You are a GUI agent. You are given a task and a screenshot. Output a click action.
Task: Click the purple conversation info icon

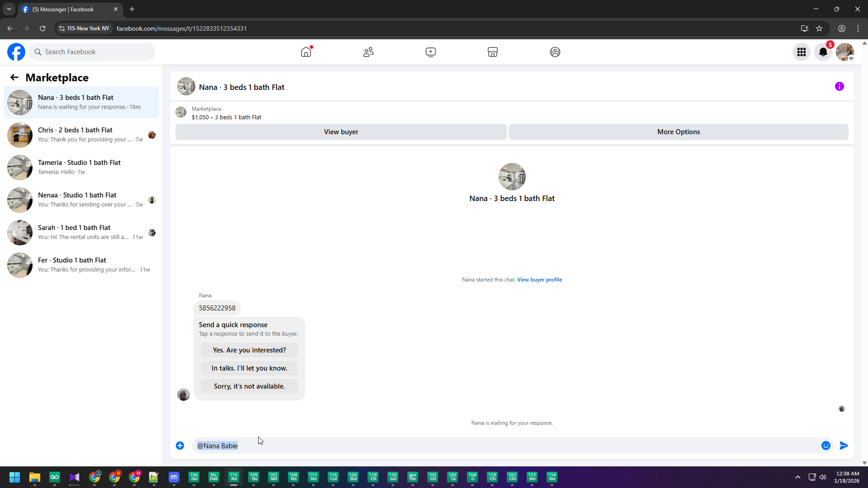839,86
